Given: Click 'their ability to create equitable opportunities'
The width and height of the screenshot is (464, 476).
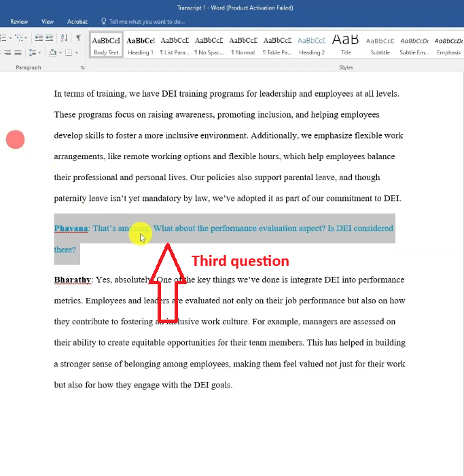Looking at the screenshot, I should coord(135,343).
